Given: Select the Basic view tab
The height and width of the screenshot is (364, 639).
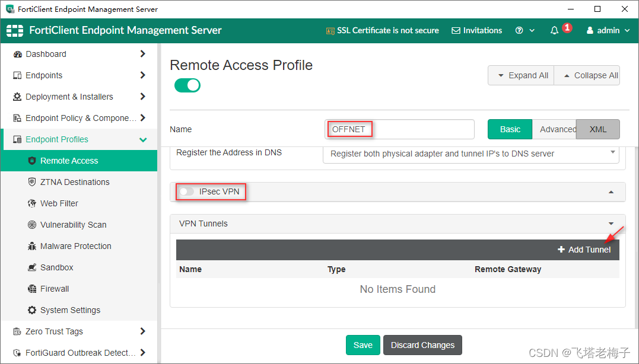Looking at the screenshot, I should (x=510, y=129).
